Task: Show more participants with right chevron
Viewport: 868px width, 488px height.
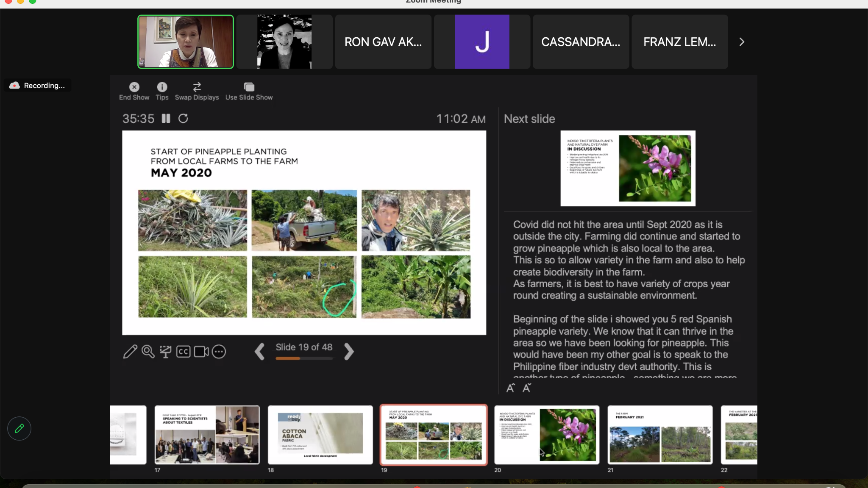Action: 742,42
